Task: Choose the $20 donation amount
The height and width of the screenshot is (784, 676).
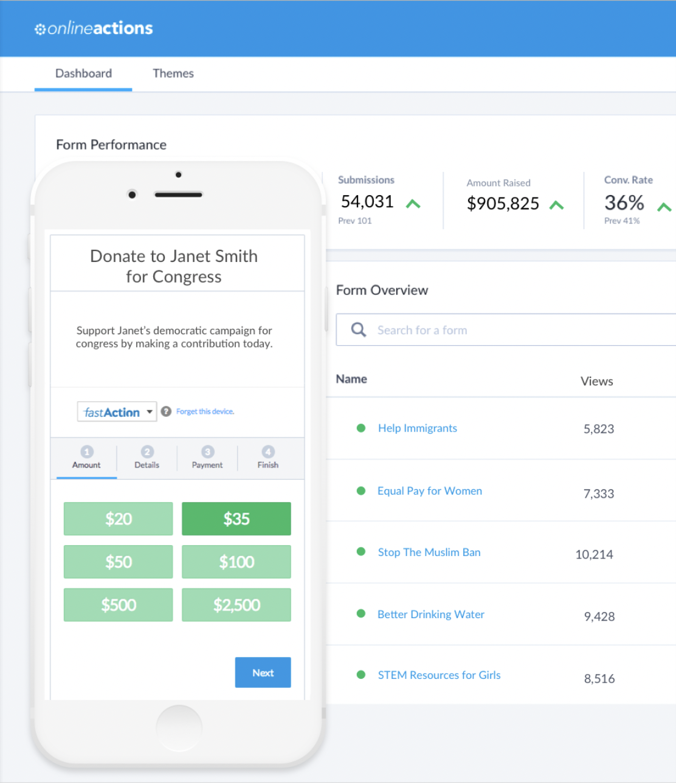Action: pos(119,518)
